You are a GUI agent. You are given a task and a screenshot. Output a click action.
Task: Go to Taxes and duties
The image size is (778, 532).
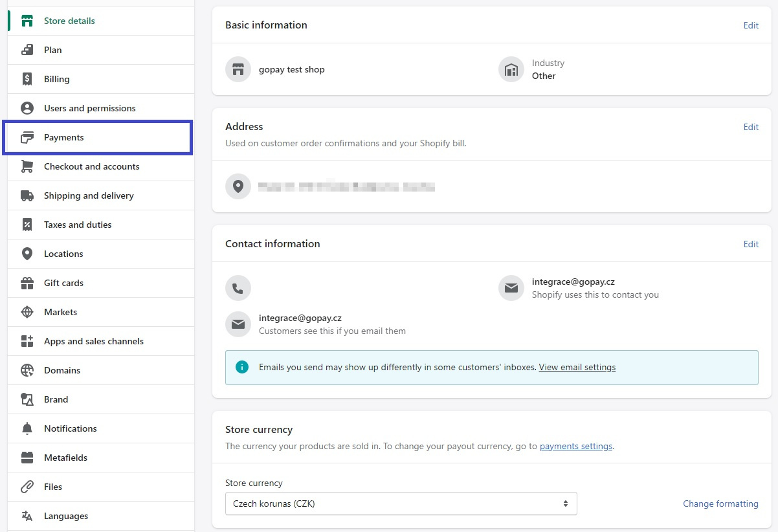click(101, 225)
